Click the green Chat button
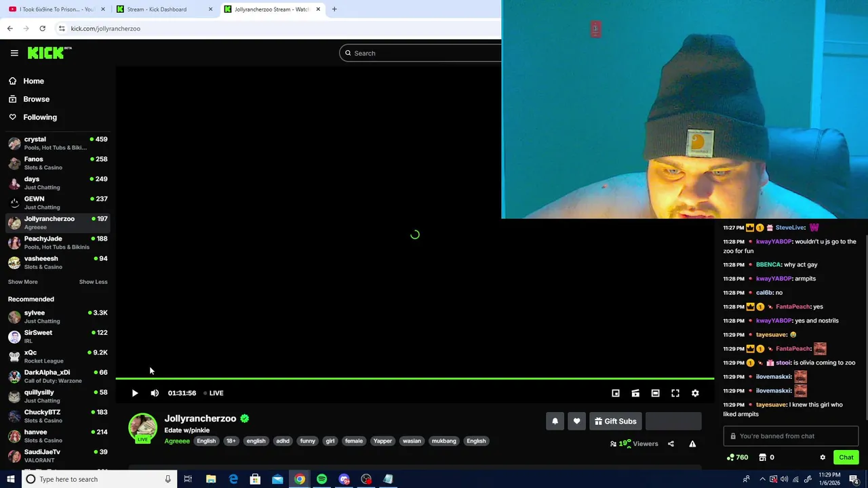Image resolution: width=868 pixels, height=488 pixels. (x=846, y=457)
